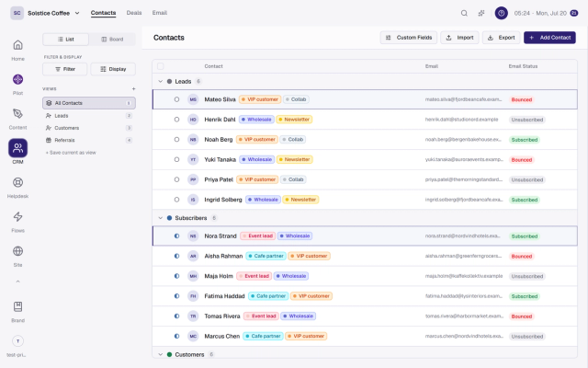This screenshot has height=368, width=588.
Task: Switch to Board view
Action: click(112, 39)
